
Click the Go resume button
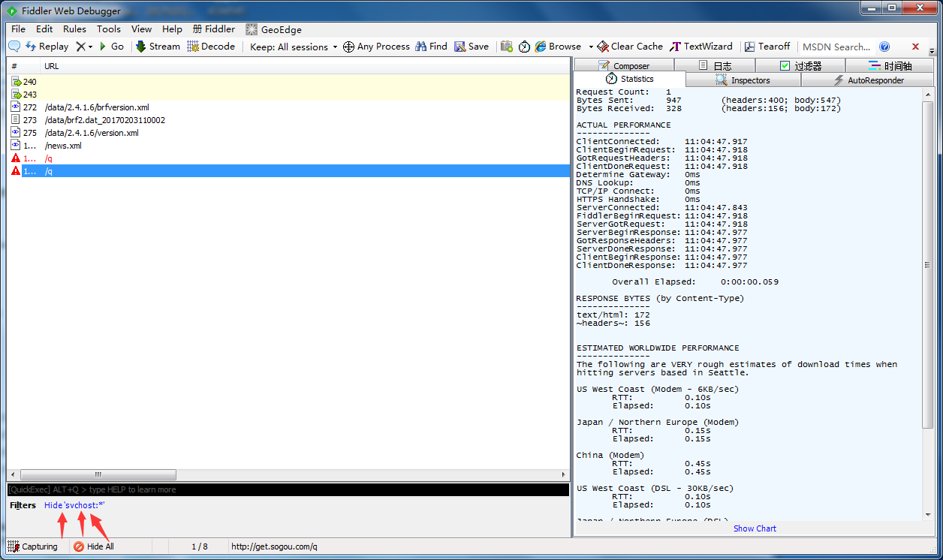[x=112, y=47]
